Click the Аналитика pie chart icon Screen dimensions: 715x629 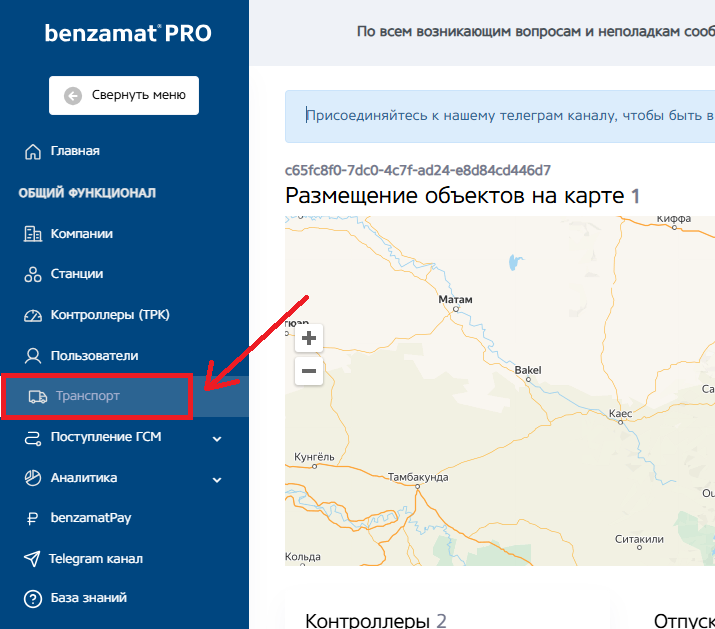point(33,478)
